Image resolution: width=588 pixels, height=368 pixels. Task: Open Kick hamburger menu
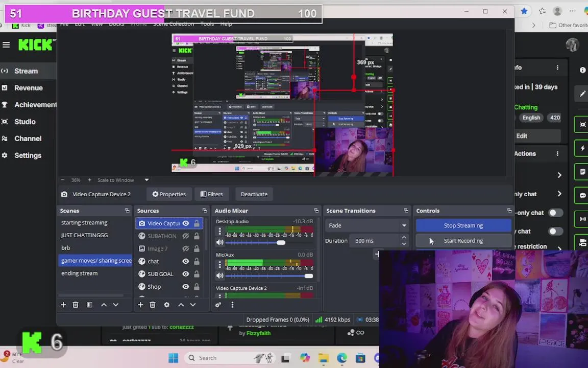click(6, 45)
